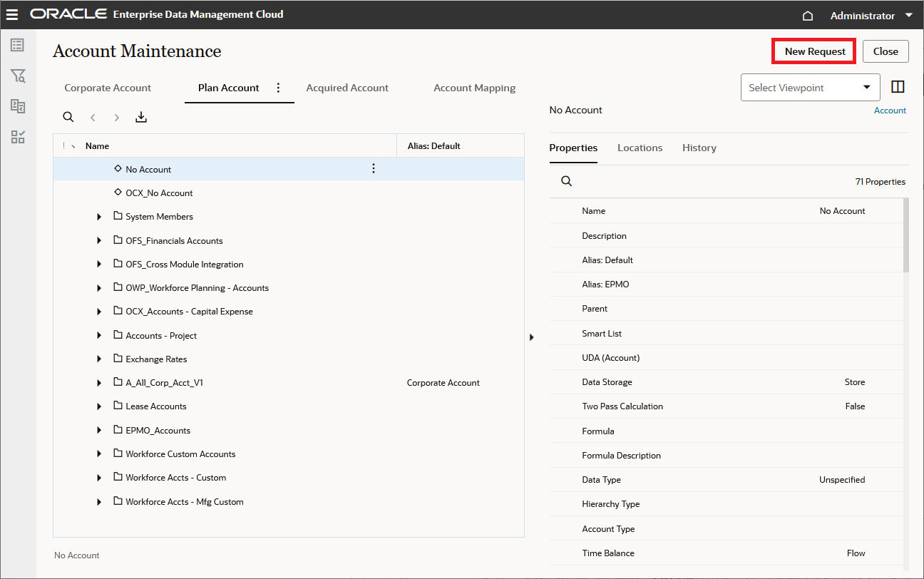Expand the System Members folder

[99, 217]
